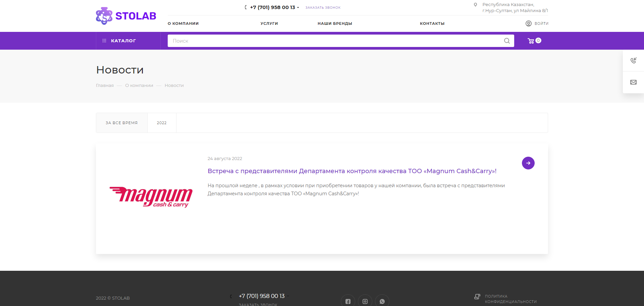
Task: Click the Новости page heading
Action: tap(120, 70)
